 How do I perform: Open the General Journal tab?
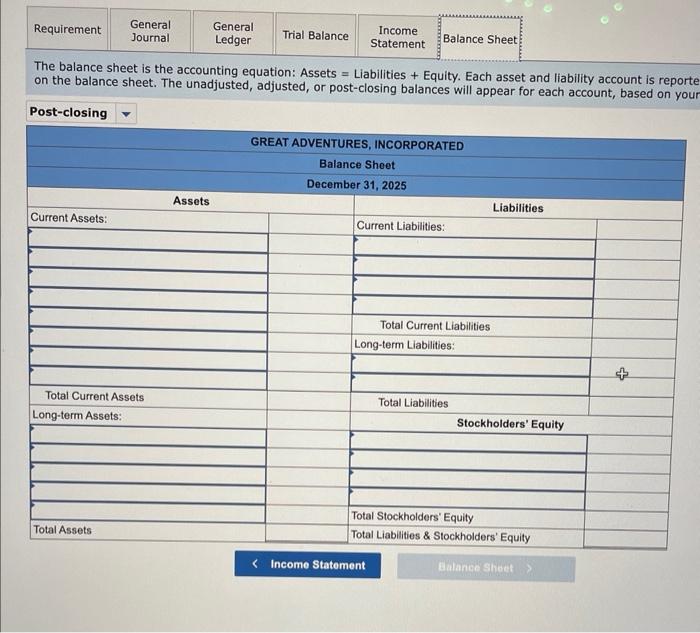[150, 31]
